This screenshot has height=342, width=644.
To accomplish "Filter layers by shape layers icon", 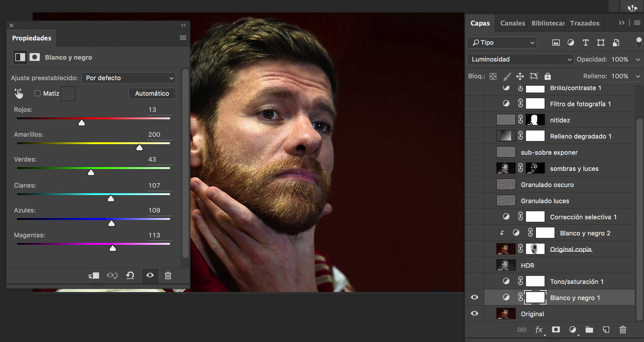I will 601,43.
